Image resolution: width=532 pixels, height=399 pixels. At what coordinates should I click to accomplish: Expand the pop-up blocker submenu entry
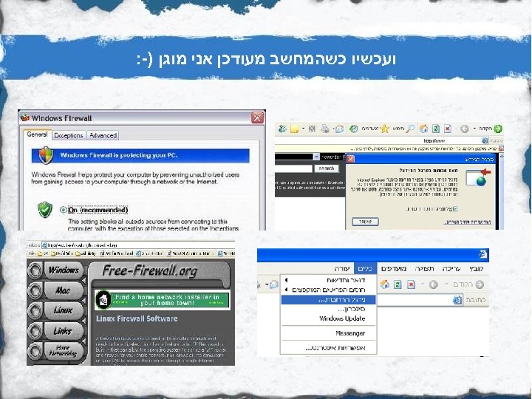[328, 290]
